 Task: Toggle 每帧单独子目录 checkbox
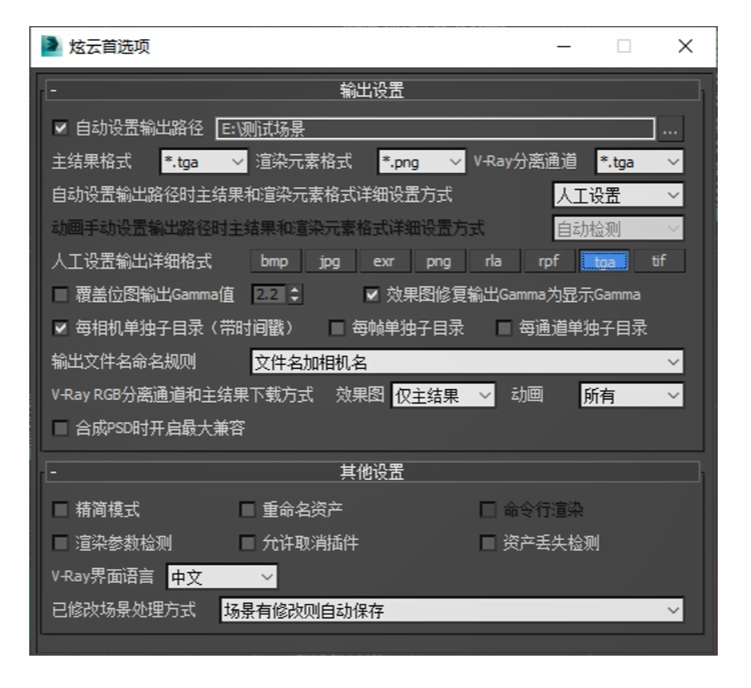click(x=337, y=328)
